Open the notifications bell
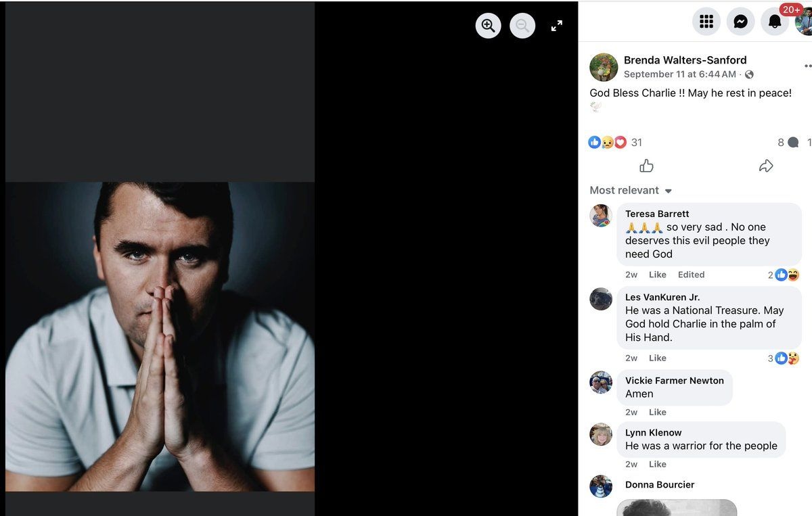This screenshot has width=812, height=516. pos(775,22)
